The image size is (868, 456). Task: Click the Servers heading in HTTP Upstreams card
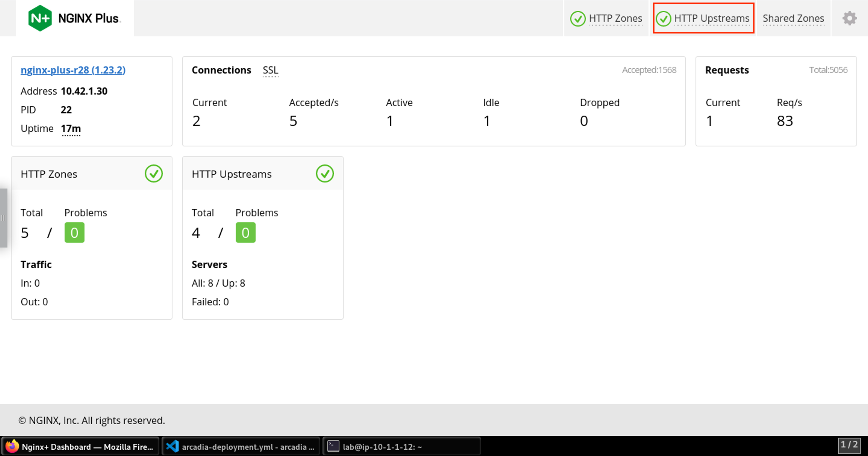coord(209,264)
